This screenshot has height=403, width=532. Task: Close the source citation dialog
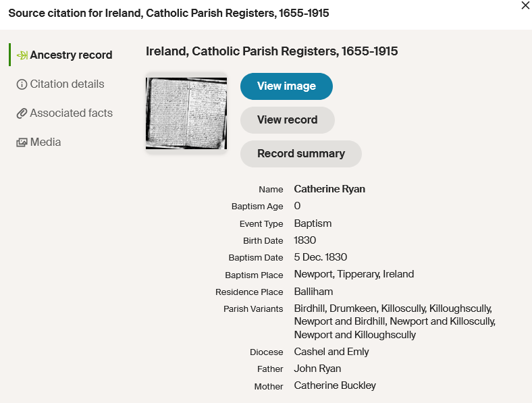pyautogui.click(x=525, y=5)
